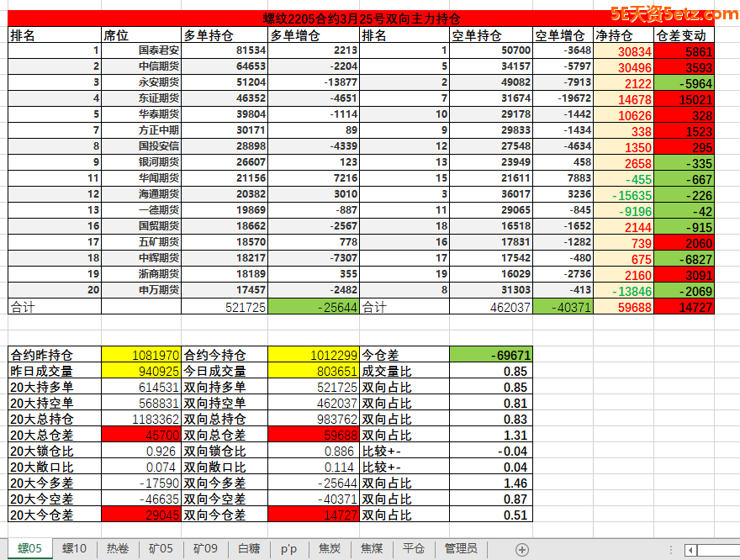Switch to the 螺10 sheet tab
This screenshot has height=560, width=740.
click(x=75, y=549)
